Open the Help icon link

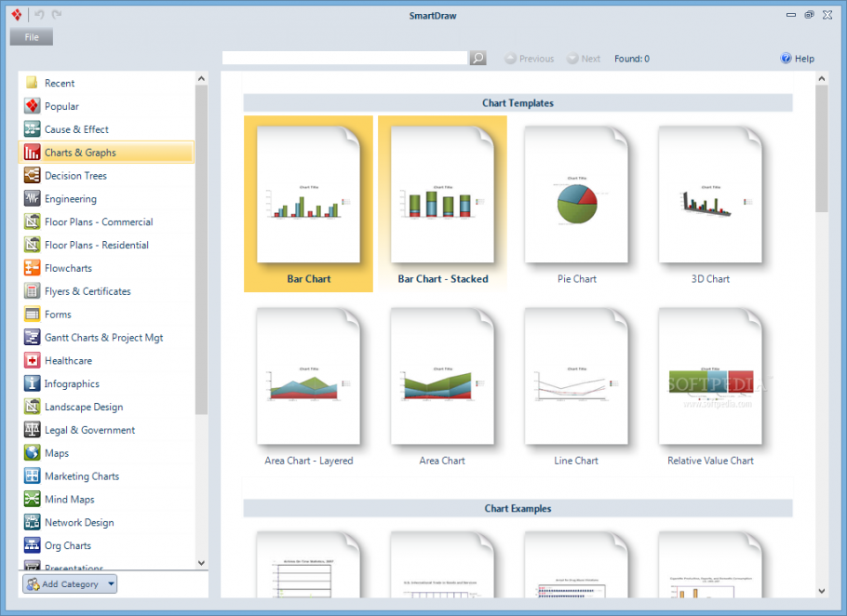coord(786,59)
